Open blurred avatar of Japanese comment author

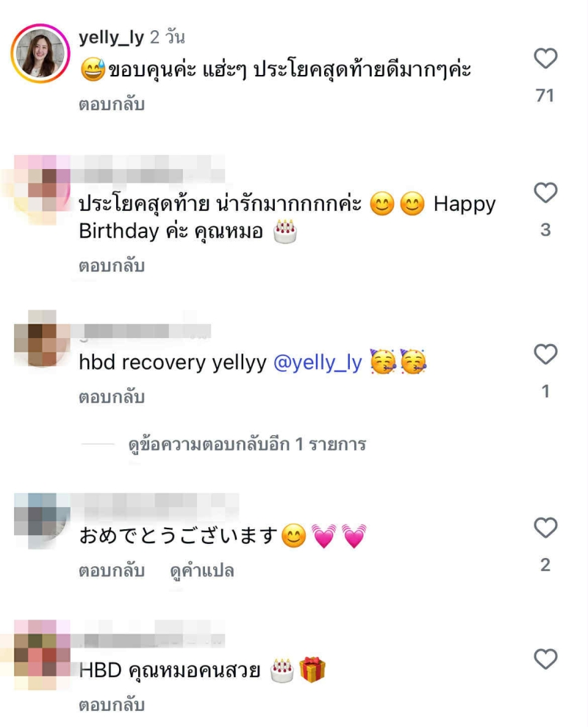tap(42, 521)
